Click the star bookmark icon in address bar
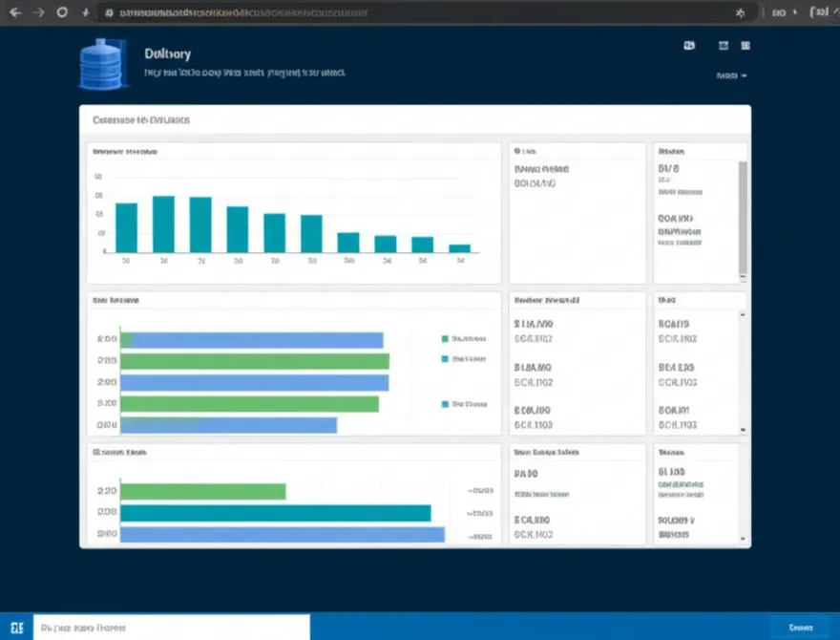This screenshot has width=840, height=640. 740,12
